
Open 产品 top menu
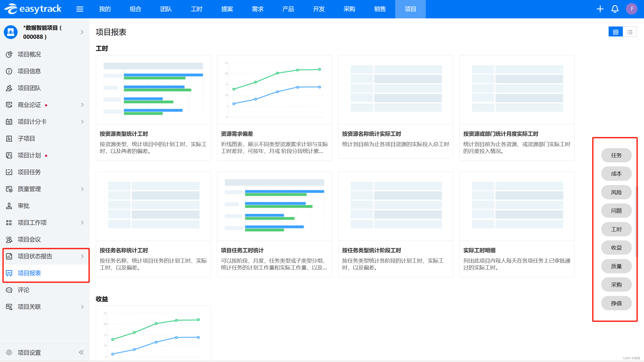(288, 9)
